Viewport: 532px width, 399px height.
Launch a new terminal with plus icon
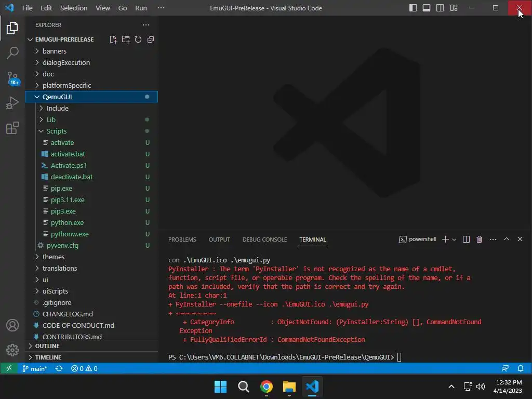445,240
